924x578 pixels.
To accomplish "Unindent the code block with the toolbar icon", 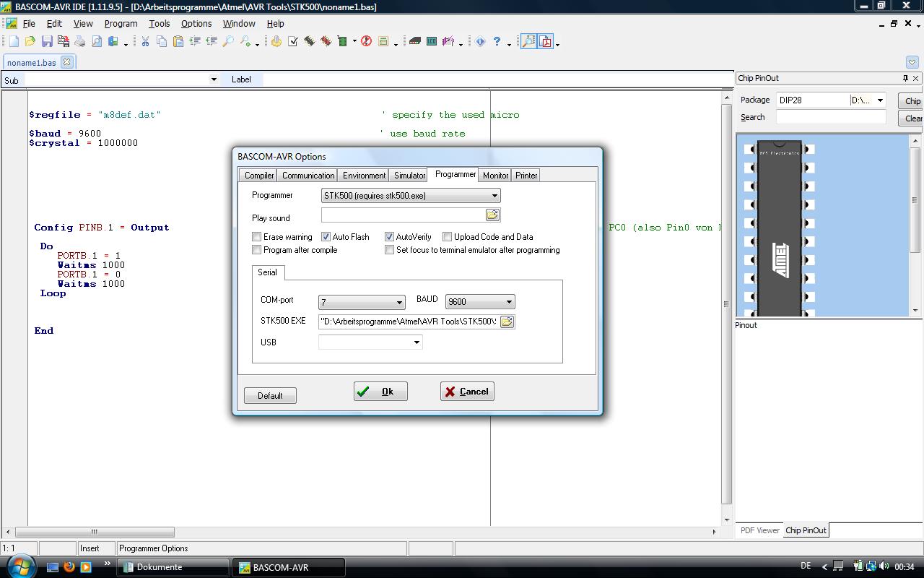I will (x=212, y=42).
